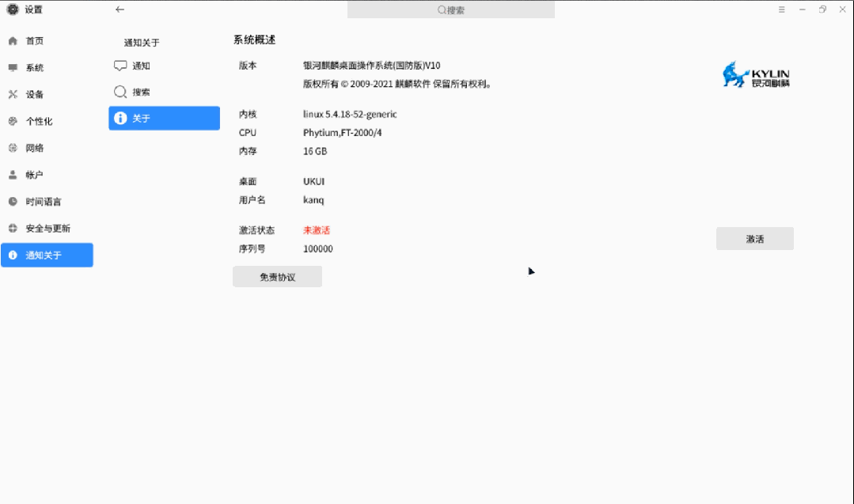Click the clock icon beside 时间语言
This screenshot has width=854, height=504.
[13, 202]
